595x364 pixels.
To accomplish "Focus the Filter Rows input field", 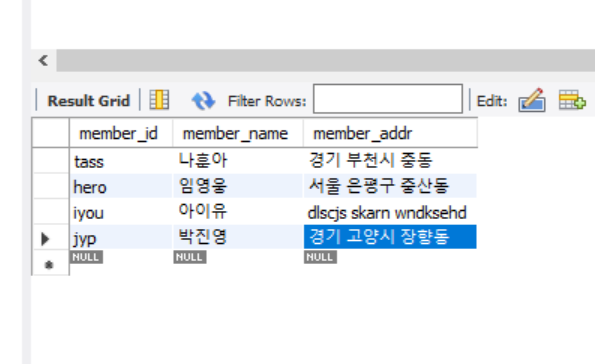I will pyautogui.click(x=388, y=99).
